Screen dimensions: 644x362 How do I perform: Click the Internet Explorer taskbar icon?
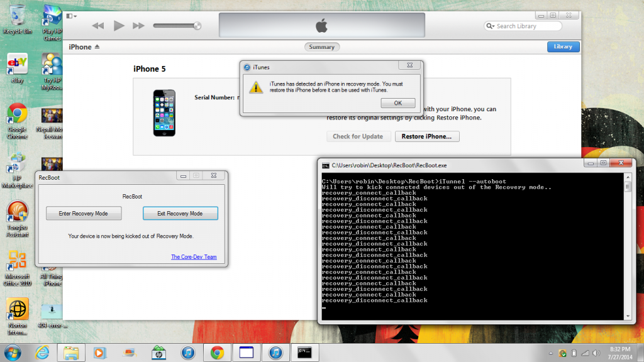coord(43,352)
